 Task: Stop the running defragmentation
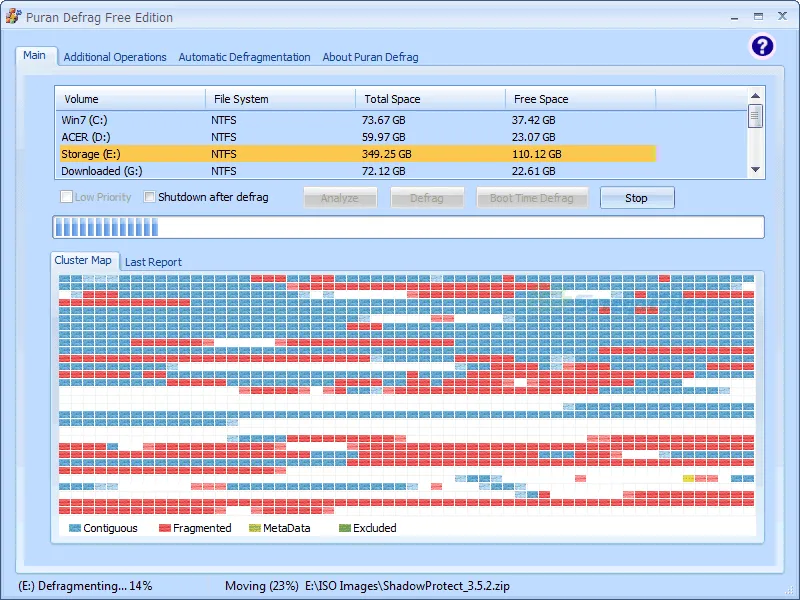[637, 198]
